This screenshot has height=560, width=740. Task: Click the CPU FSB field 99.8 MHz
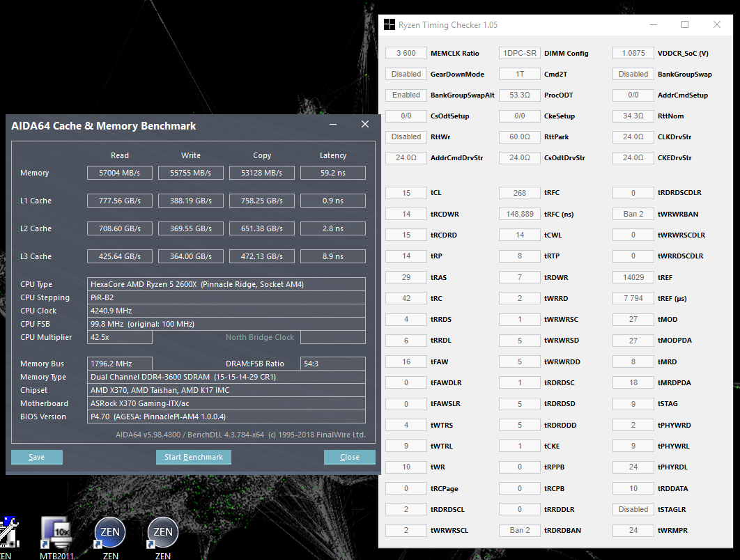(226, 324)
